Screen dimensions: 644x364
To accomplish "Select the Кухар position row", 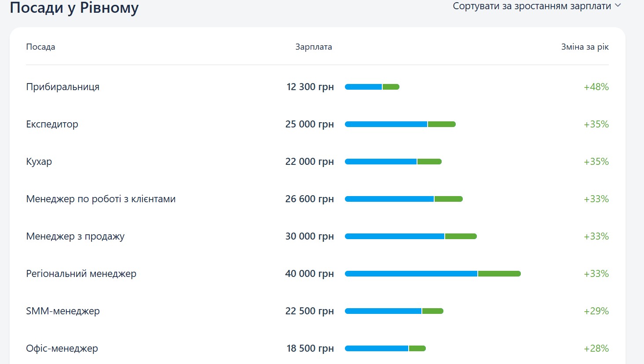I will pyautogui.click(x=39, y=162).
